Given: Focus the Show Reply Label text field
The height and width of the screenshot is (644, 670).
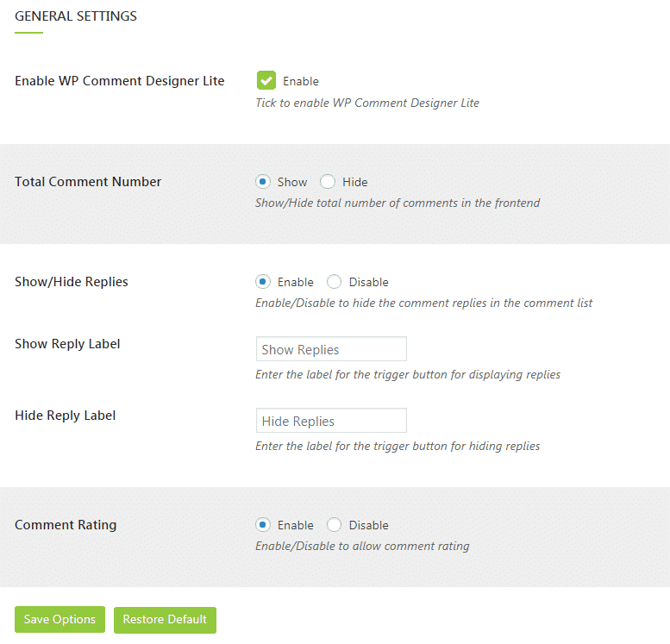Looking at the screenshot, I should 331,349.
